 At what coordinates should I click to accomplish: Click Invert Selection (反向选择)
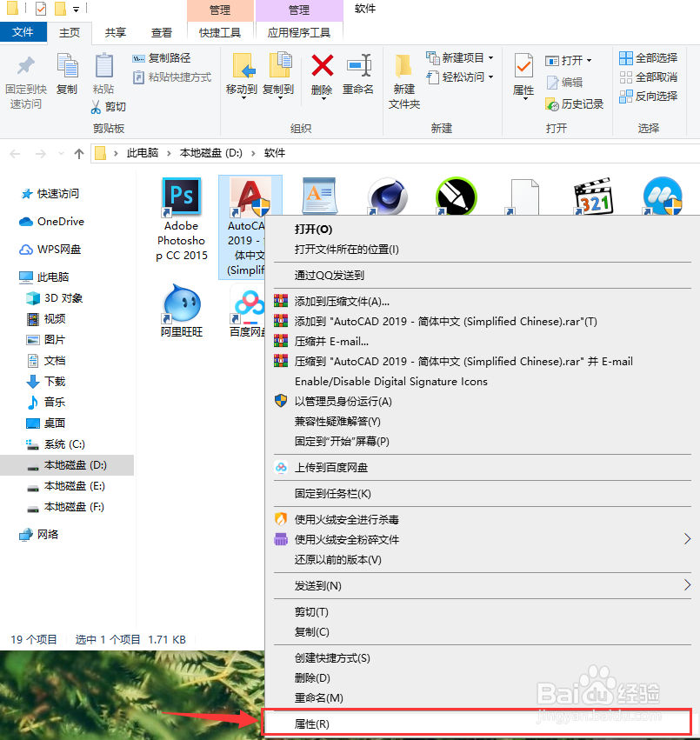(x=648, y=97)
